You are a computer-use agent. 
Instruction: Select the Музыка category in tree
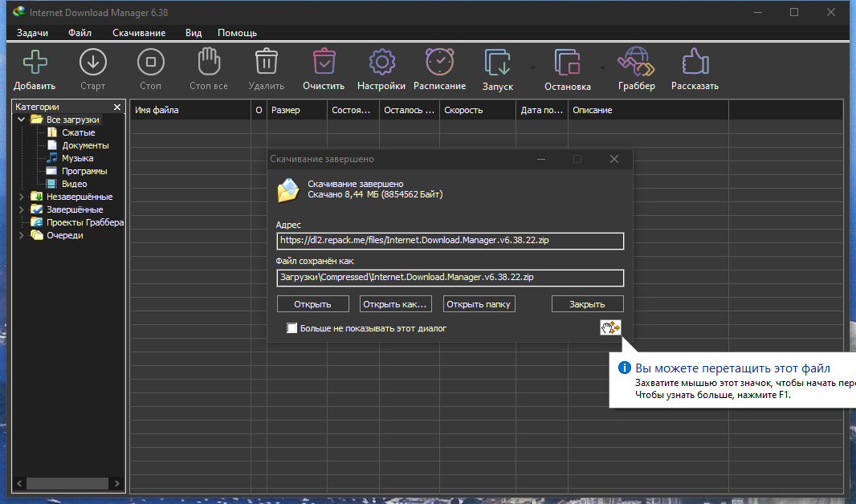tap(78, 158)
